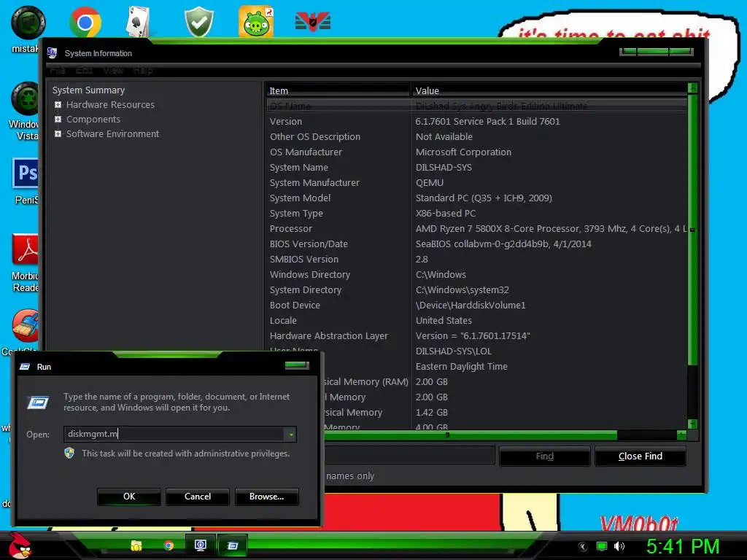Switch to the System Information taskbar button
Screen dimensions: 747x560
(x=201, y=545)
